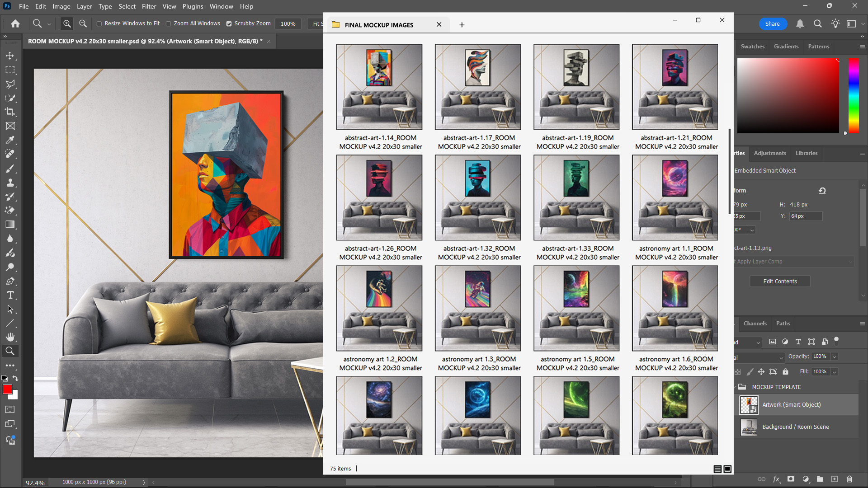Switch to the Channels tab

(755, 324)
